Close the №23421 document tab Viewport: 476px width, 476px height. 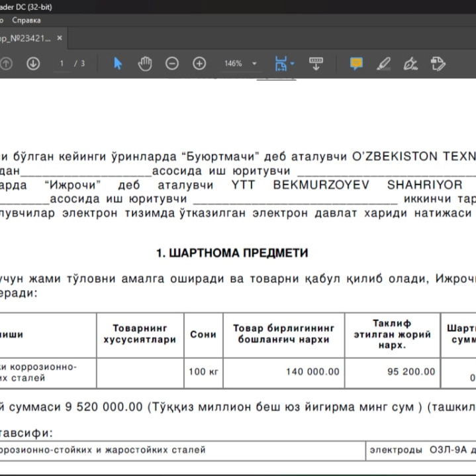point(60,38)
